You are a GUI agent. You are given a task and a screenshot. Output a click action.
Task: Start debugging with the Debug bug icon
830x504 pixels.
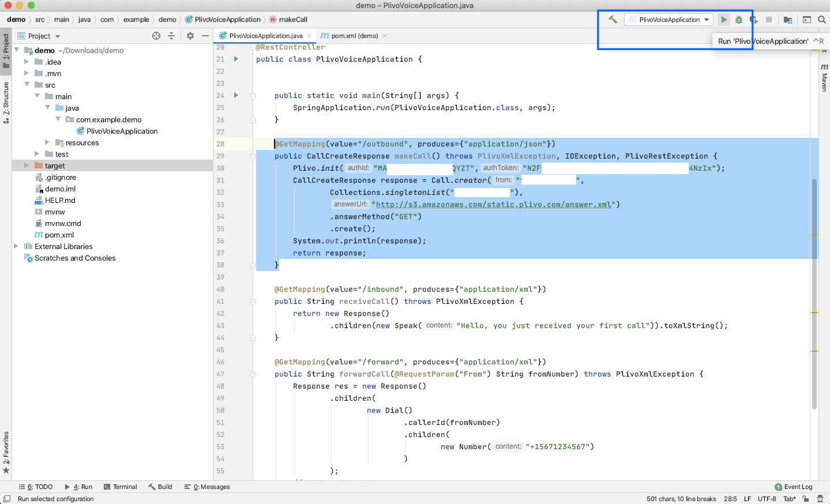pyautogui.click(x=739, y=20)
